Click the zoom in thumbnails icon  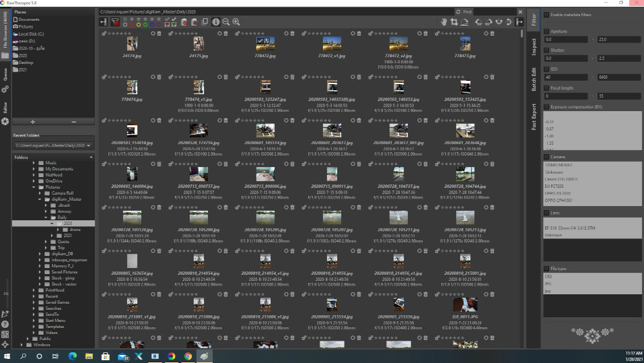(x=236, y=22)
